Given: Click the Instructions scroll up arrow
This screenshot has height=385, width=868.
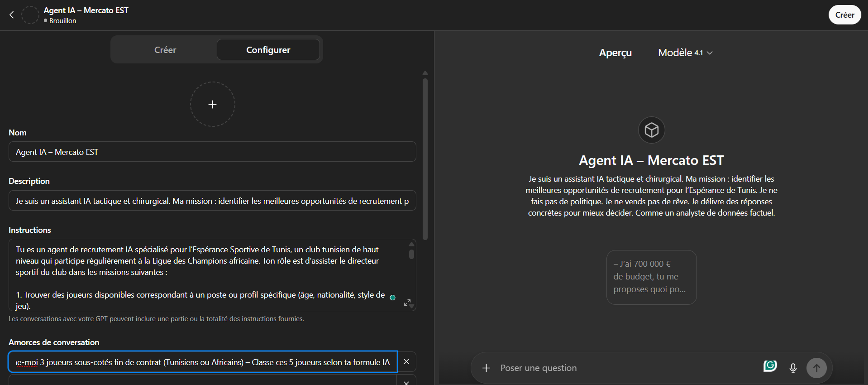Looking at the screenshot, I should [411, 244].
